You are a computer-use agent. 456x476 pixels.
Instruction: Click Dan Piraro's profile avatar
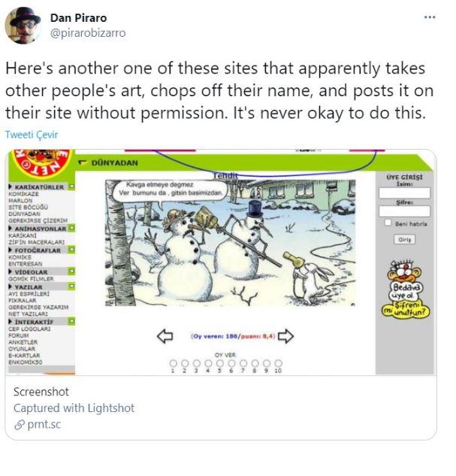(x=23, y=26)
